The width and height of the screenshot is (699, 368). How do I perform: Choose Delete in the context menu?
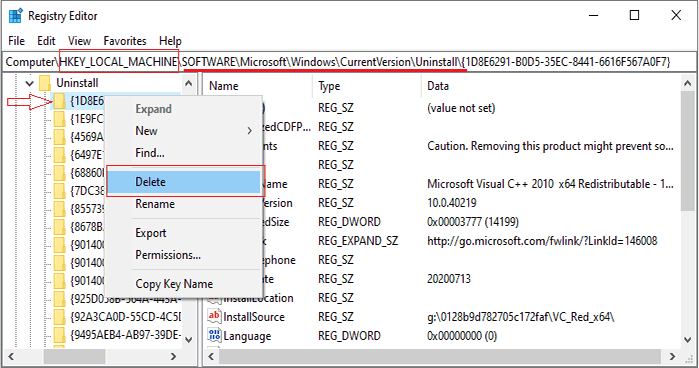coord(184,182)
